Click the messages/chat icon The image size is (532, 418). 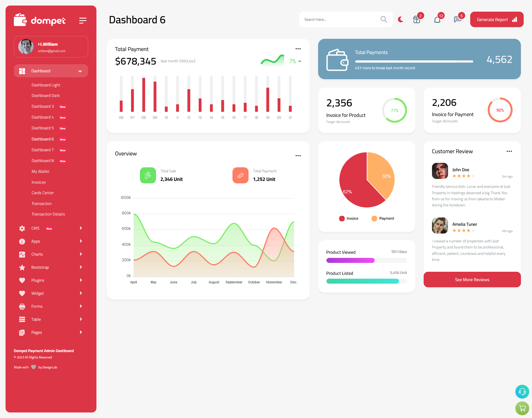[457, 19]
